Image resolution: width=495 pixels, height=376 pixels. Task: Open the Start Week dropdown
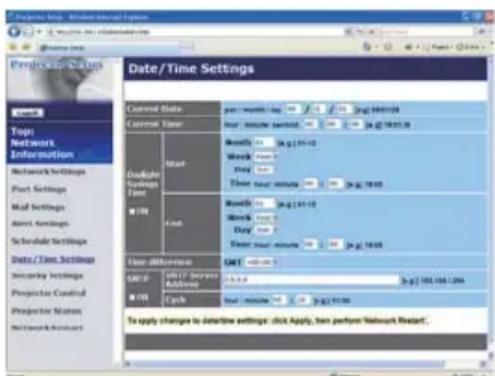266,157
